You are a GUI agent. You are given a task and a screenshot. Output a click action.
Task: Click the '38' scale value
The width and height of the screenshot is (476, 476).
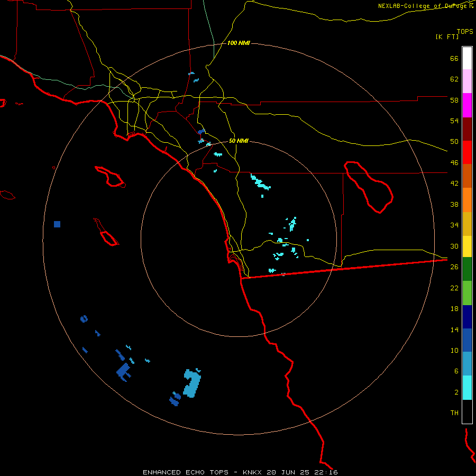454,204
